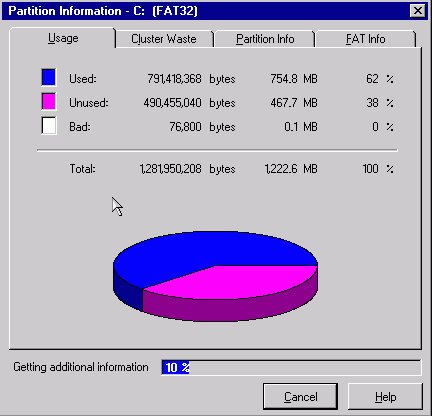Select the FAT Info tab
The width and height of the screenshot is (432, 416).
tap(366, 39)
